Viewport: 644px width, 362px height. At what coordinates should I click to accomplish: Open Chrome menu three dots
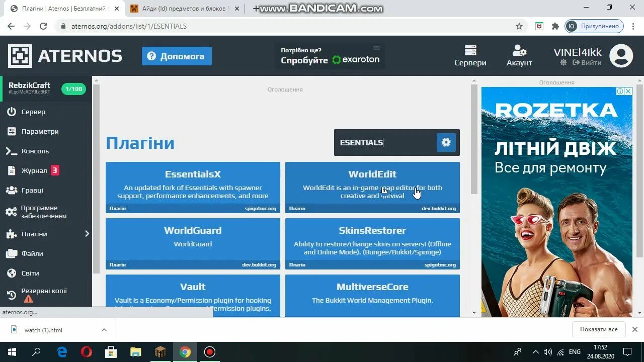[x=634, y=26]
